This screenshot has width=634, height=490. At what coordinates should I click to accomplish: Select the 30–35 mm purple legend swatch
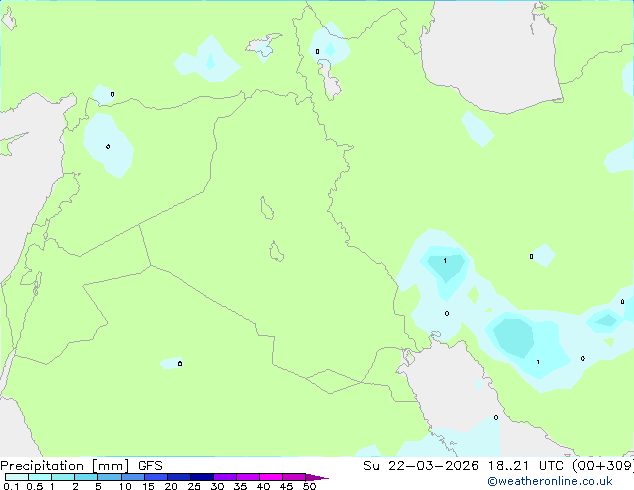(225, 477)
